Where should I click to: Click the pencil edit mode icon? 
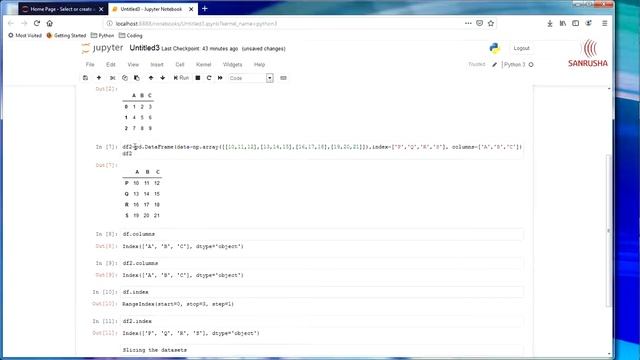(x=494, y=64)
